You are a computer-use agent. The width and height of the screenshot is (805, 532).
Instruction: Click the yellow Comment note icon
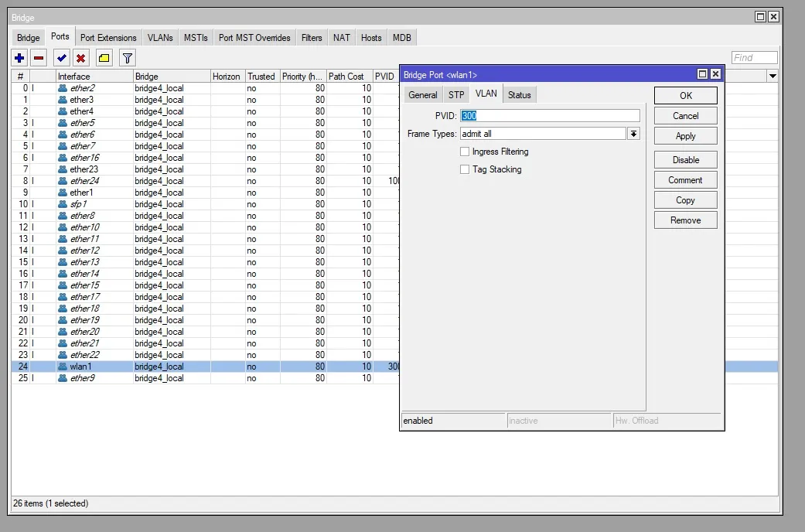point(104,58)
